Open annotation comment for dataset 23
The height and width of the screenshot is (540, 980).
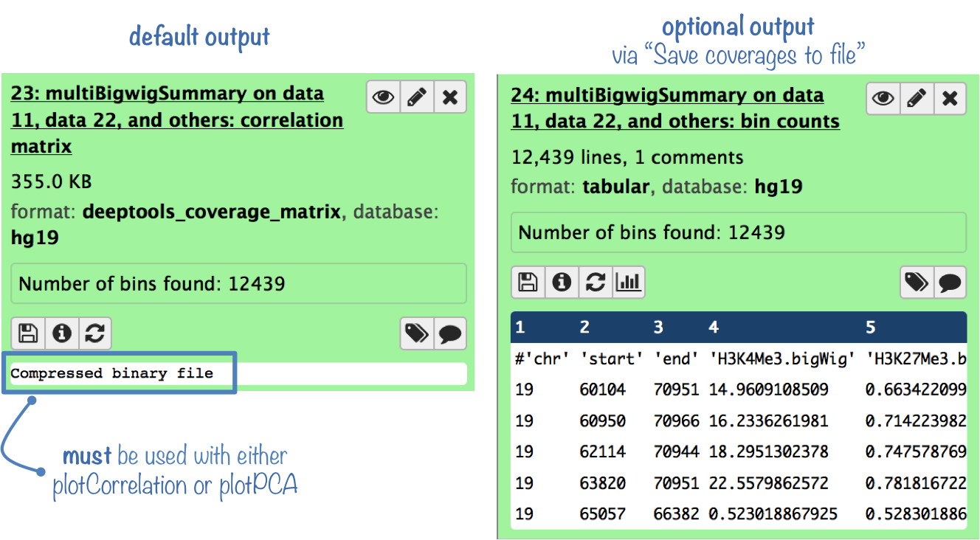[449, 333]
